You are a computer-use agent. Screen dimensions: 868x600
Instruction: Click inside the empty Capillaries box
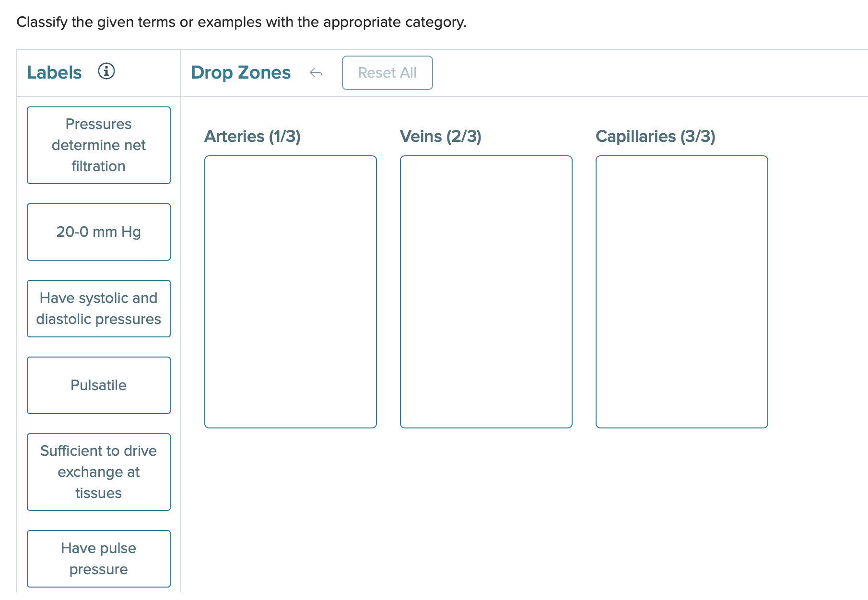[x=681, y=291]
